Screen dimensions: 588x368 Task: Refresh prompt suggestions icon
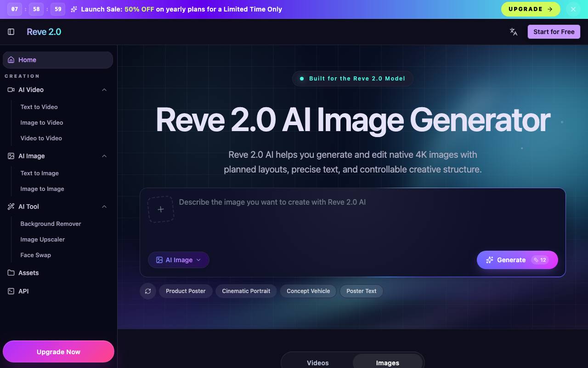tap(148, 291)
